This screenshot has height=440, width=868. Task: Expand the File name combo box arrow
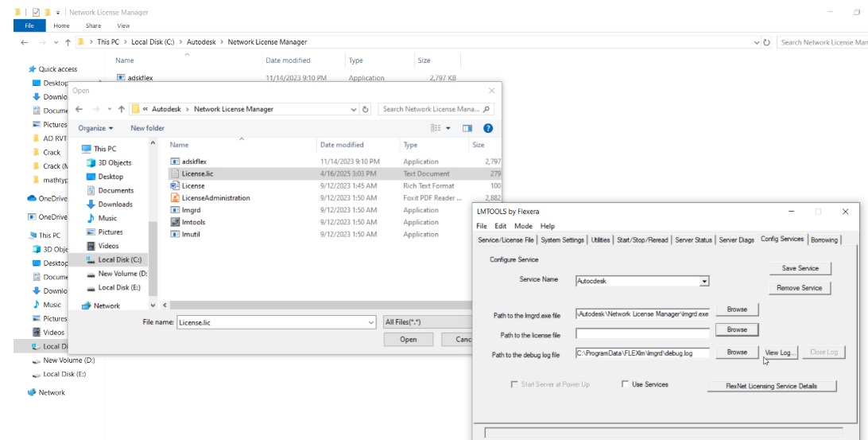pyautogui.click(x=370, y=322)
